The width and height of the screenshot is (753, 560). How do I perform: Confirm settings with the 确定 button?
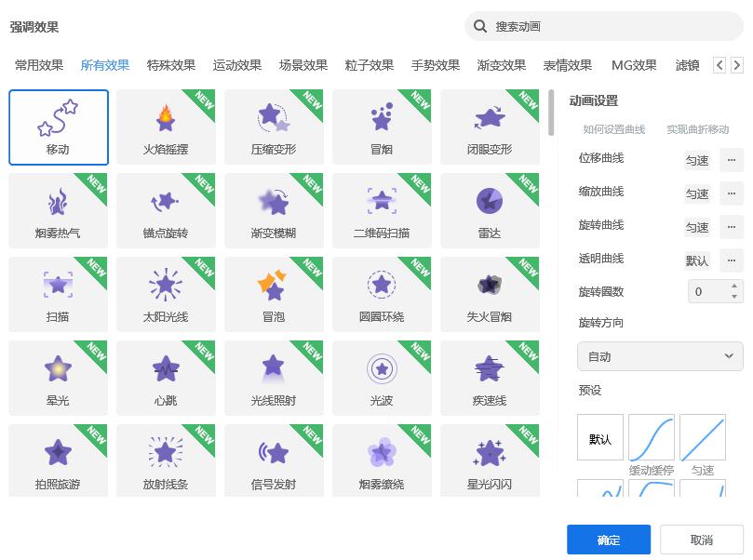608,539
